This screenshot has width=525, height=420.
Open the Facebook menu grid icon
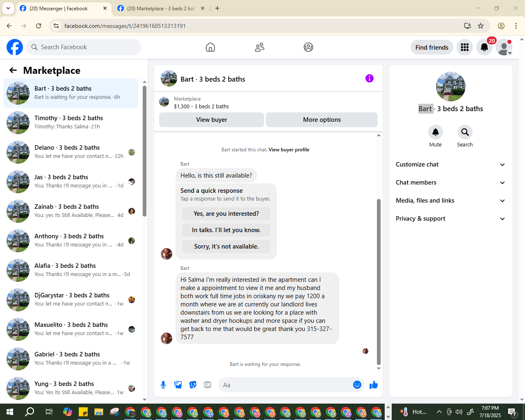(x=465, y=47)
